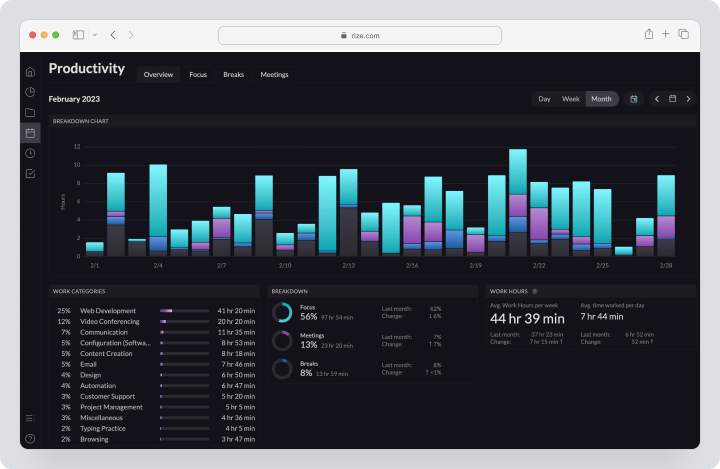720x469 pixels.
Task: Click Web Development category row
Action: 154,311
